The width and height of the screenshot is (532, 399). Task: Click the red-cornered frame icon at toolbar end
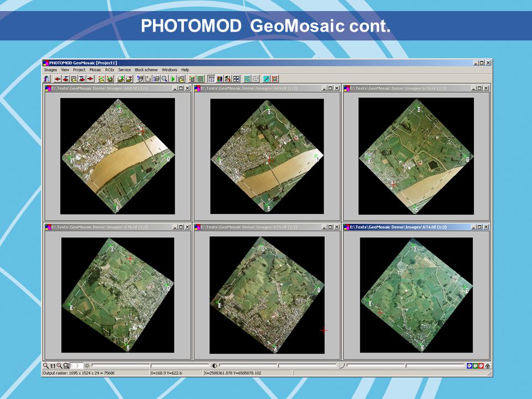[275, 79]
